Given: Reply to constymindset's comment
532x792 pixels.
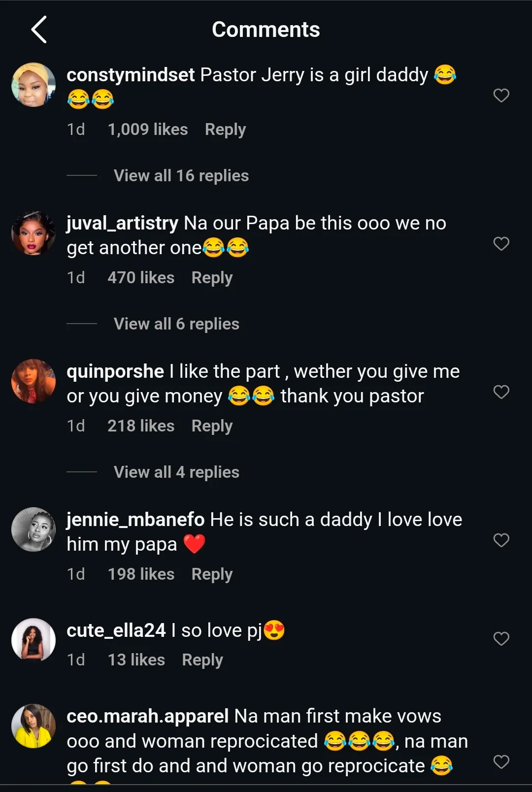Looking at the screenshot, I should pyautogui.click(x=225, y=130).
